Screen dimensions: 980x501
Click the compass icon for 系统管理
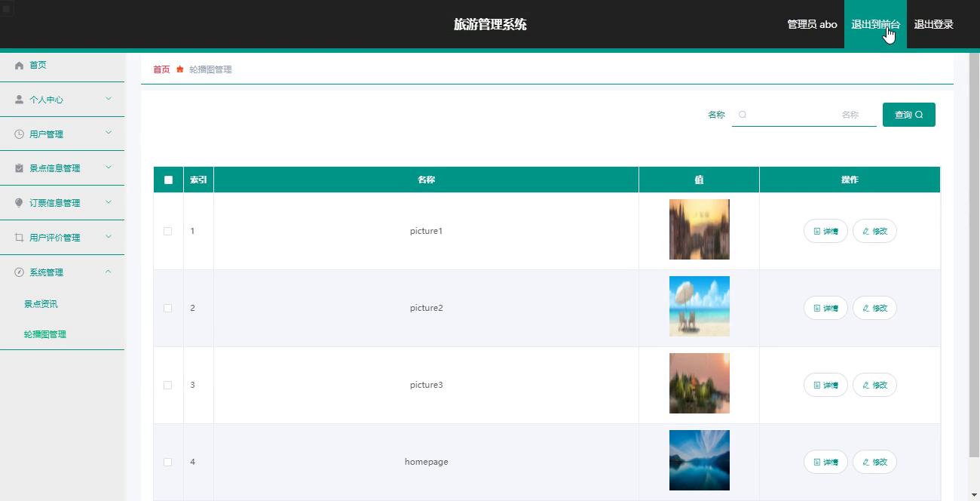tap(20, 272)
